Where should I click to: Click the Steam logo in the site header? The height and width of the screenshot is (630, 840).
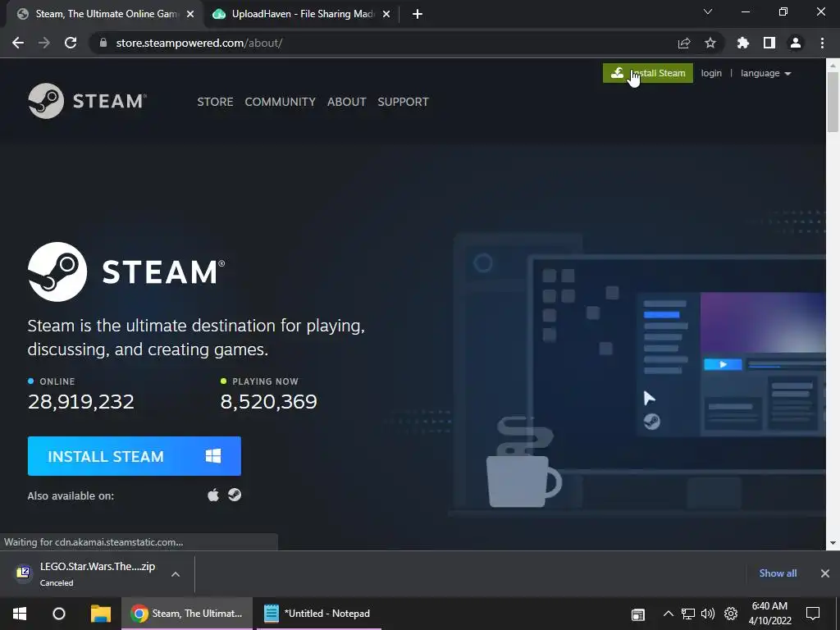click(87, 101)
